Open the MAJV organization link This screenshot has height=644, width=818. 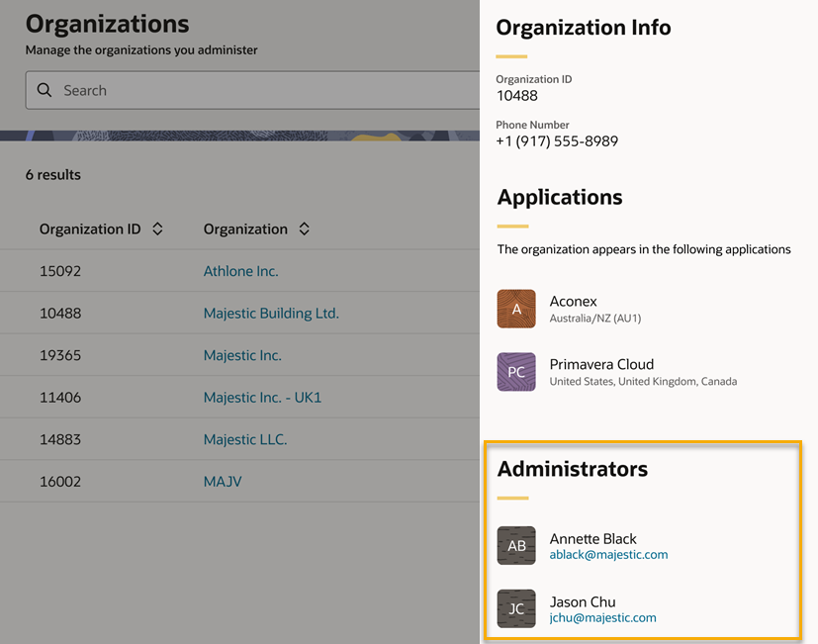click(223, 482)
